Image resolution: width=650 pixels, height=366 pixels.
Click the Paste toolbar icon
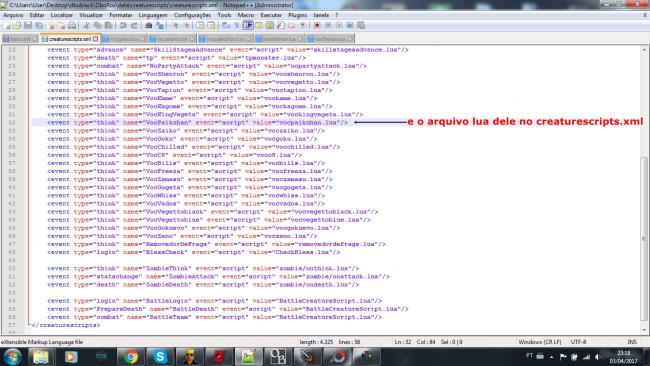pos(108,26)
